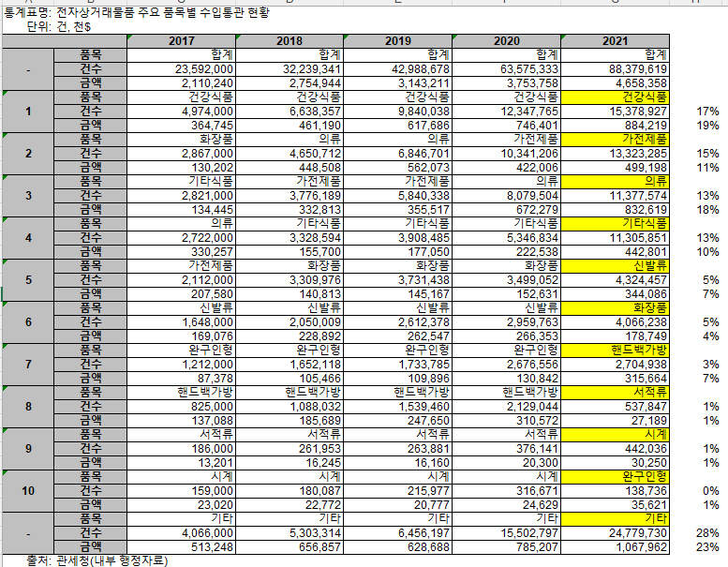Select cell with value 4,974,000
This screenshot has width=728, height=567.
(x=181, y=112)
